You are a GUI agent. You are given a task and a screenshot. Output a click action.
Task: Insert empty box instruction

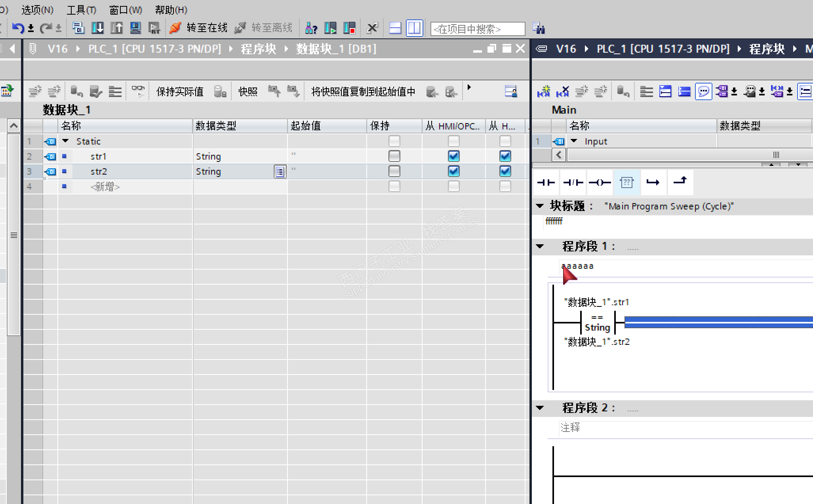pyautogui.click(x=626, y=183)
